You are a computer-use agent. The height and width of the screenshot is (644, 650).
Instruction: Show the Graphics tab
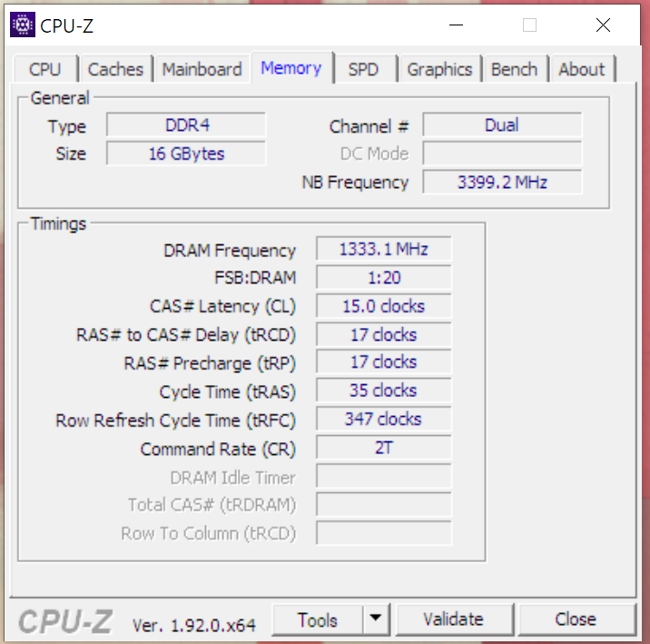point(439,69)
